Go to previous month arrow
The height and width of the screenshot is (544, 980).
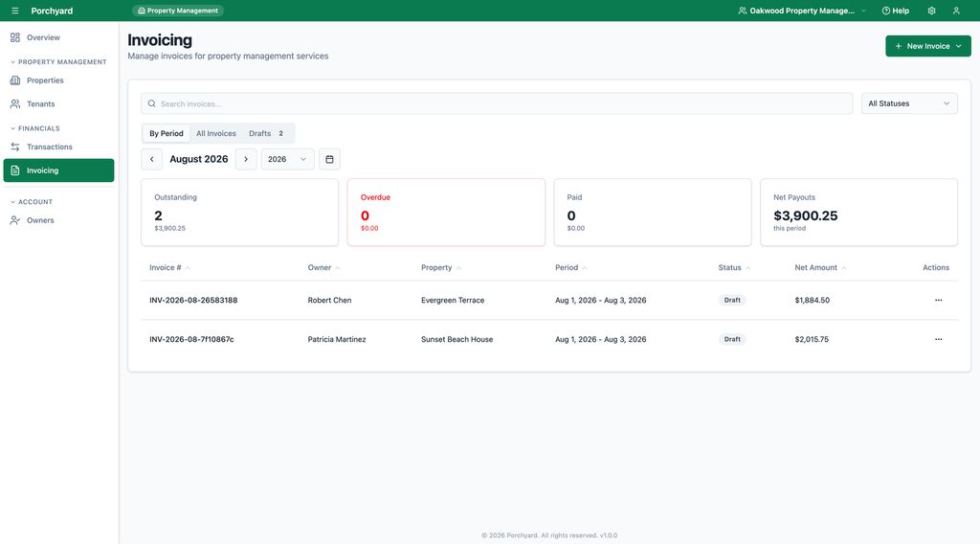[x=152, y=159]
